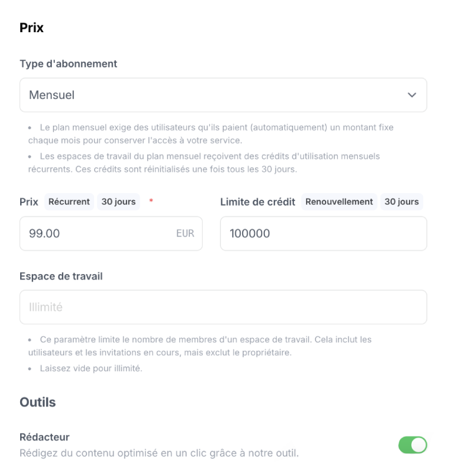Screen dimensions: 453x476
Task: Click the chevron arrow in subscription dropdown
Action: tap(412, 95)
